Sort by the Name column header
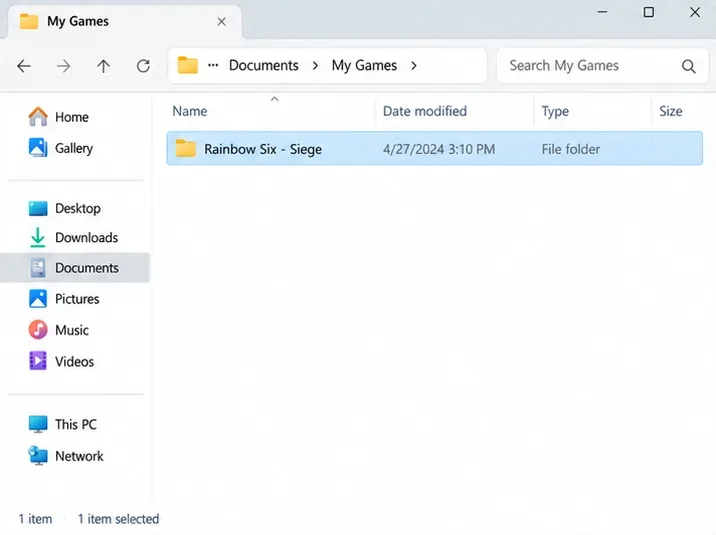Screen dimensions: 716x535 (x=190, y=111)
